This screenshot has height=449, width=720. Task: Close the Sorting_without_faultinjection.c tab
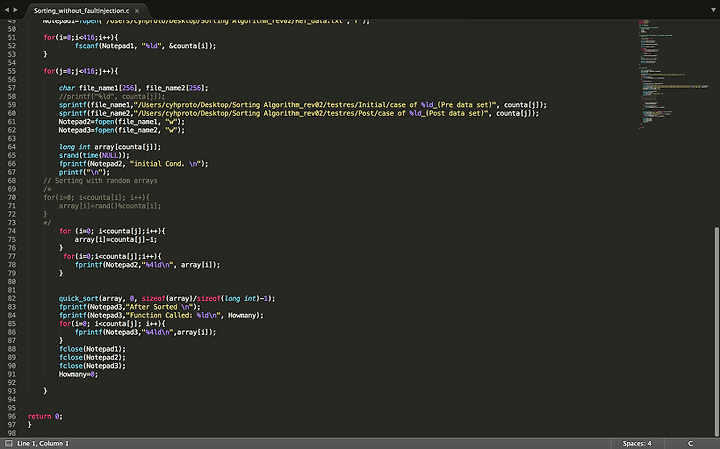coord(137,11)
